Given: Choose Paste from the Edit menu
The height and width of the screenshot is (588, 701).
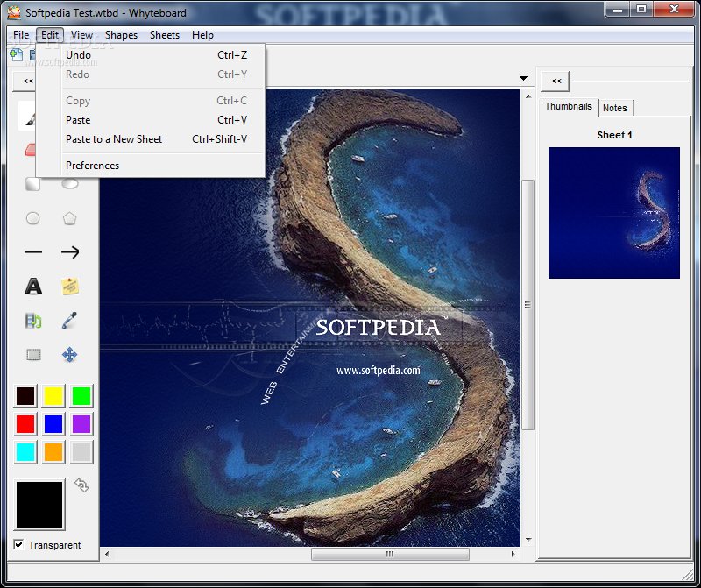Looking at the screenshot, I should point(151,120).
